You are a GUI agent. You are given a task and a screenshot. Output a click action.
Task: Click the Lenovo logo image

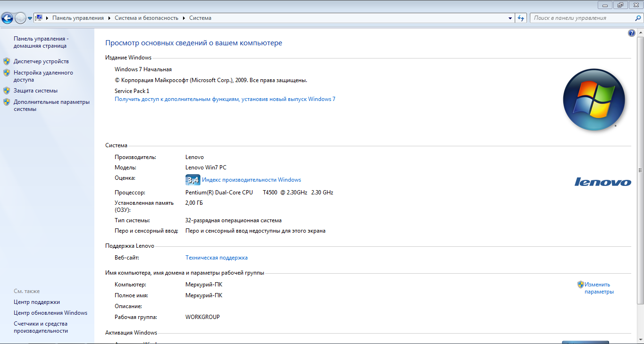(603, 182)
